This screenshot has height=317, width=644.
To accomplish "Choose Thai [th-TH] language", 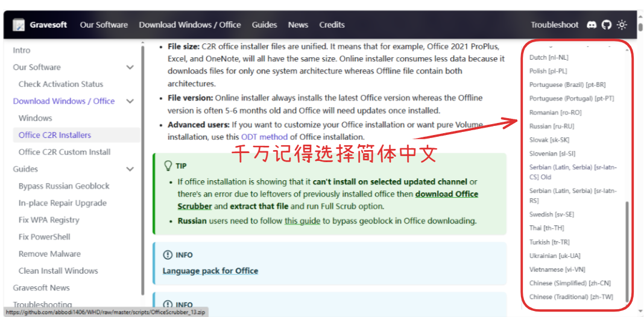I will click(x=547, y=228).
